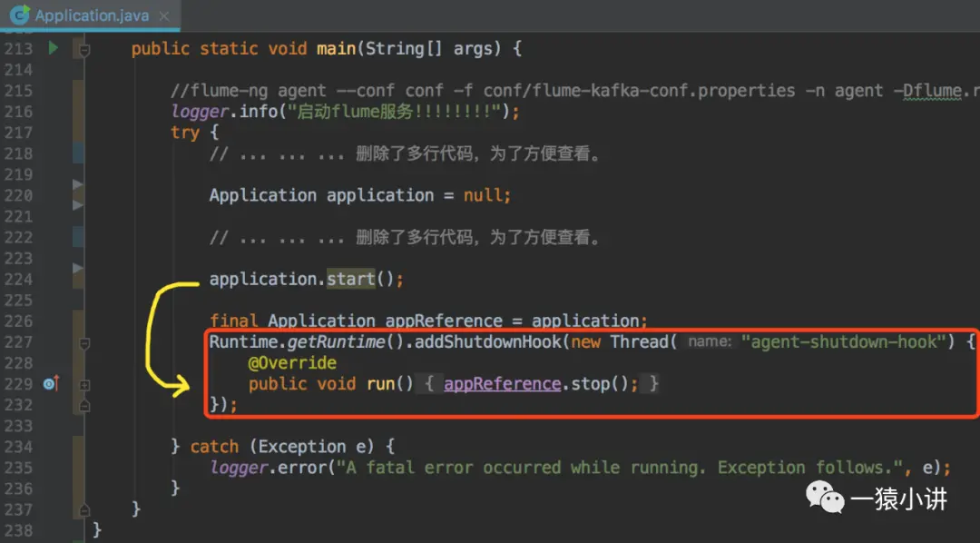Click the info method on line 216
Viewport: 980px width, 543px height.
[258, 112]
